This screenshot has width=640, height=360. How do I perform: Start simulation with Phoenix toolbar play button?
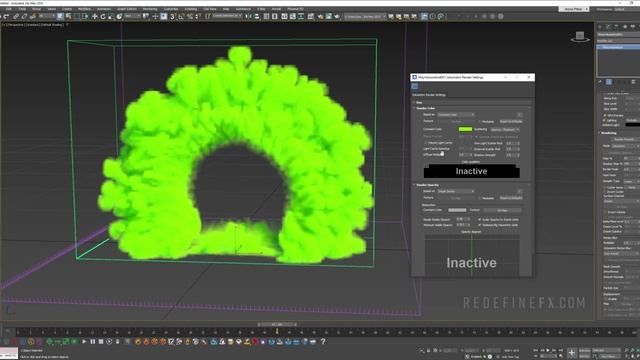tap(84, 342)
